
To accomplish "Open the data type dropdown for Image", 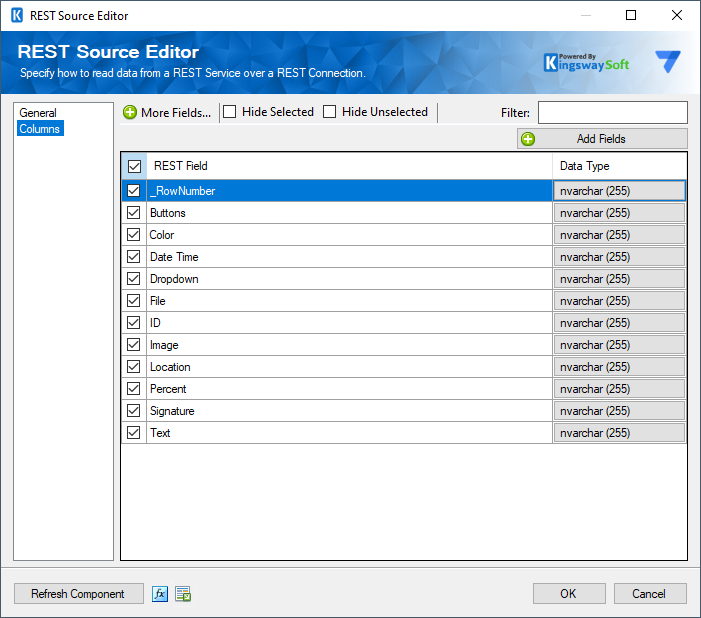I will [x=619, y=345].
